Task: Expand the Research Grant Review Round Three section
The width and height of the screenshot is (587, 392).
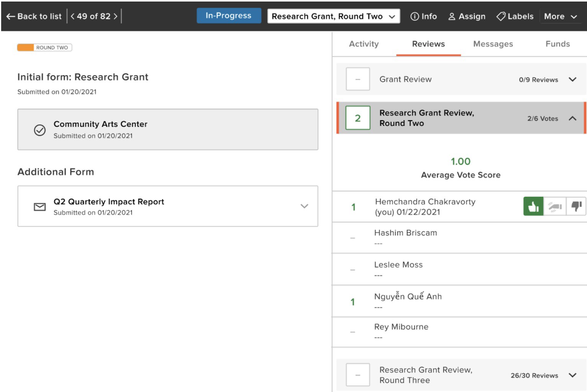Action: [x=572, y=375]
